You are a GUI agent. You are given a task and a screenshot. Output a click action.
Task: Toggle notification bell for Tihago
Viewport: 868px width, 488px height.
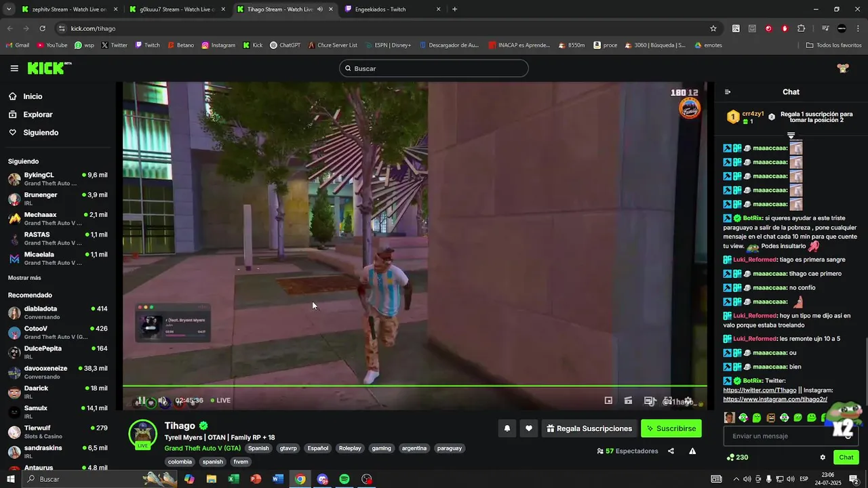pyautogui.click(x=507, y=428)
